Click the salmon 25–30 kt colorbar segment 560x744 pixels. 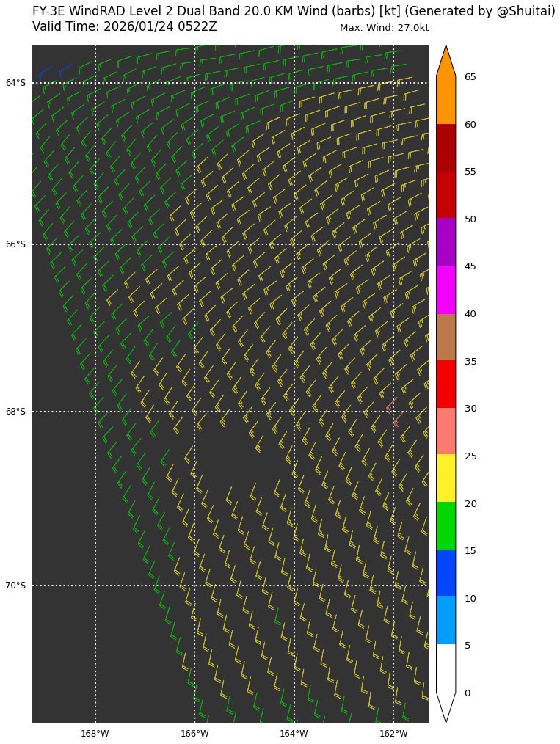point(446,431)
